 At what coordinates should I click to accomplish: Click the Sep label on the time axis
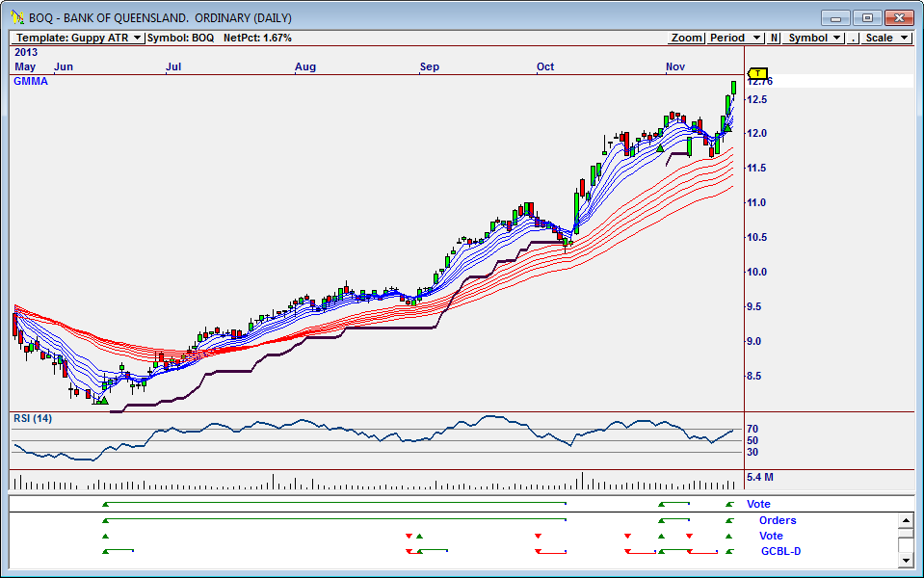pyautogui.click(x=429, y=66)
